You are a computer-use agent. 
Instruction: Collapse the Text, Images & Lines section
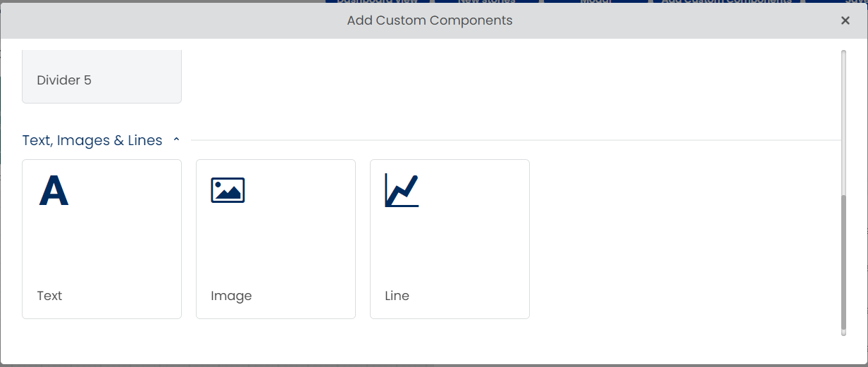[92, 140]
